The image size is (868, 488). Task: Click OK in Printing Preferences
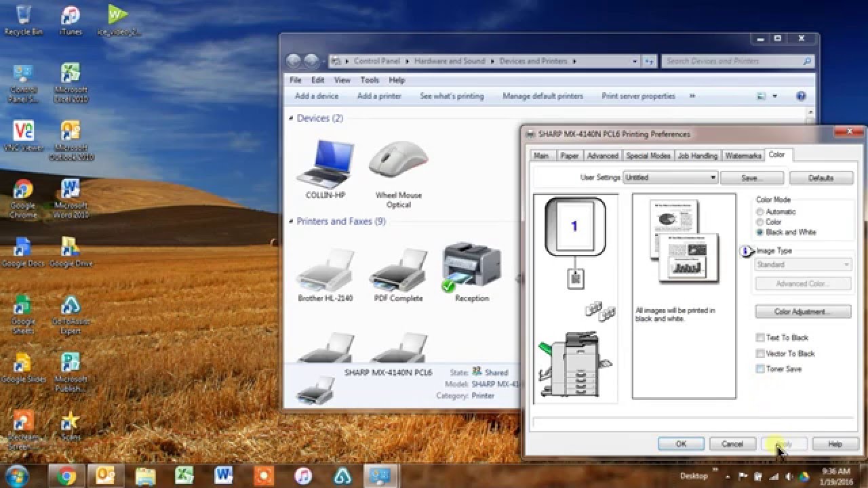click(681, 444)
